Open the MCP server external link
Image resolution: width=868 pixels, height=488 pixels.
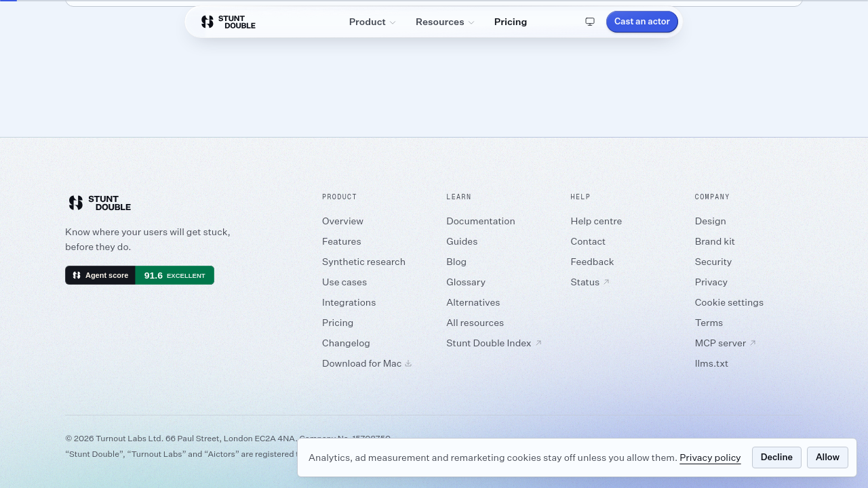726,343
